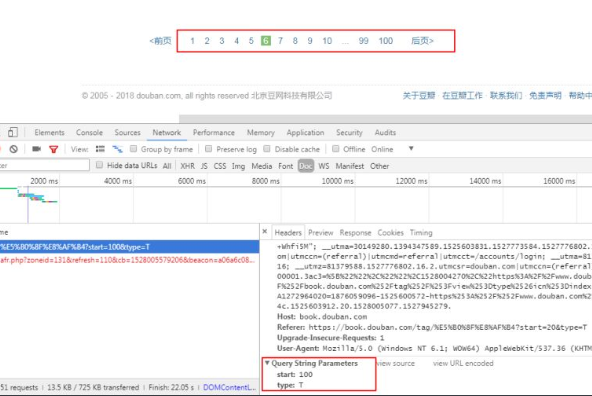Open page 1 in pagination
This screenshot has width=592, height=396.
[x=193, y=41]
